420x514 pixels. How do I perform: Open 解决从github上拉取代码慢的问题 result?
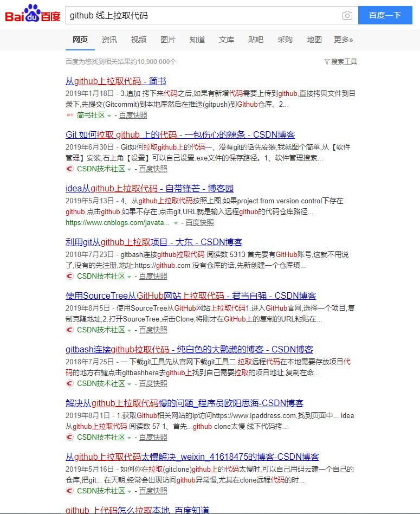pyautogui.click(x=184, y=403)
